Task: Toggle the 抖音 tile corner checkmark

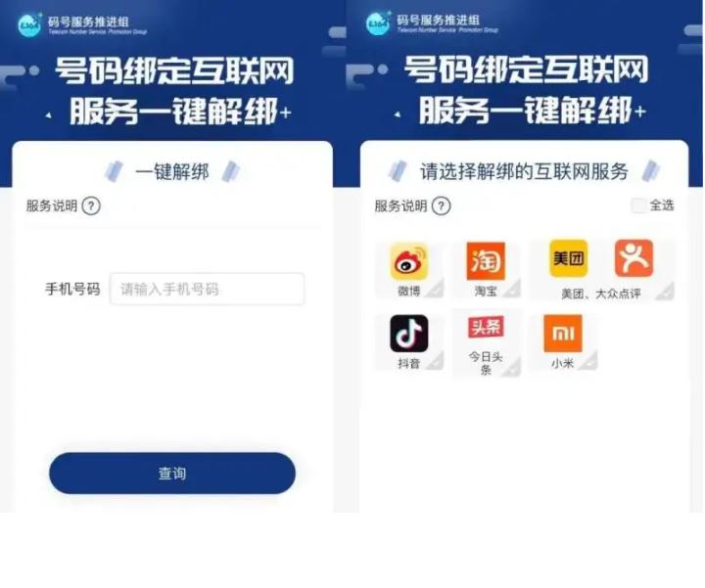Action: click(436, 362)
